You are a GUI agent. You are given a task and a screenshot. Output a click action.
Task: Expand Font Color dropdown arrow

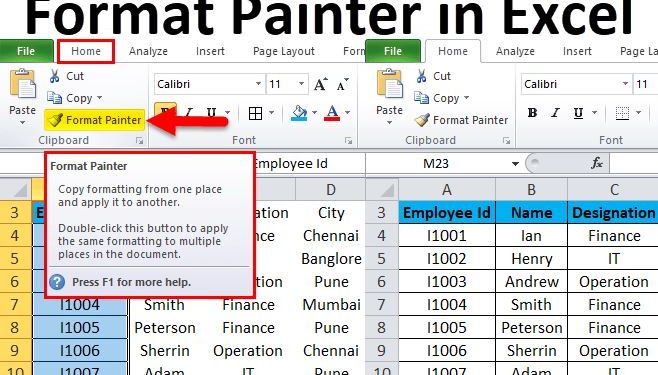tap(347, 112)
